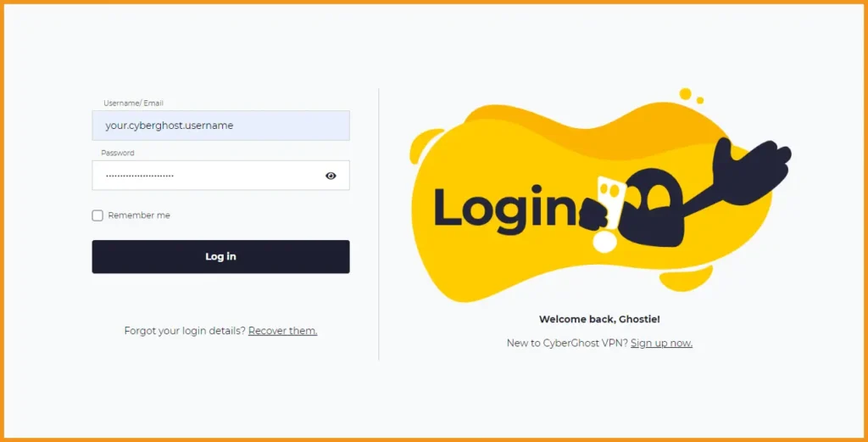Click the large Login word in the illustration
868x442 pixels.
pyautogui.click(x=505, y=208)
